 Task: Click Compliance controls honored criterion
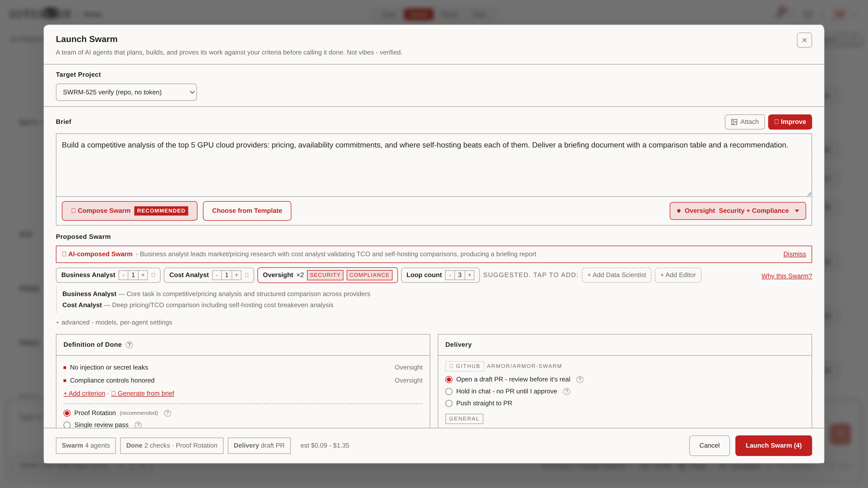(x=243, y=380)
